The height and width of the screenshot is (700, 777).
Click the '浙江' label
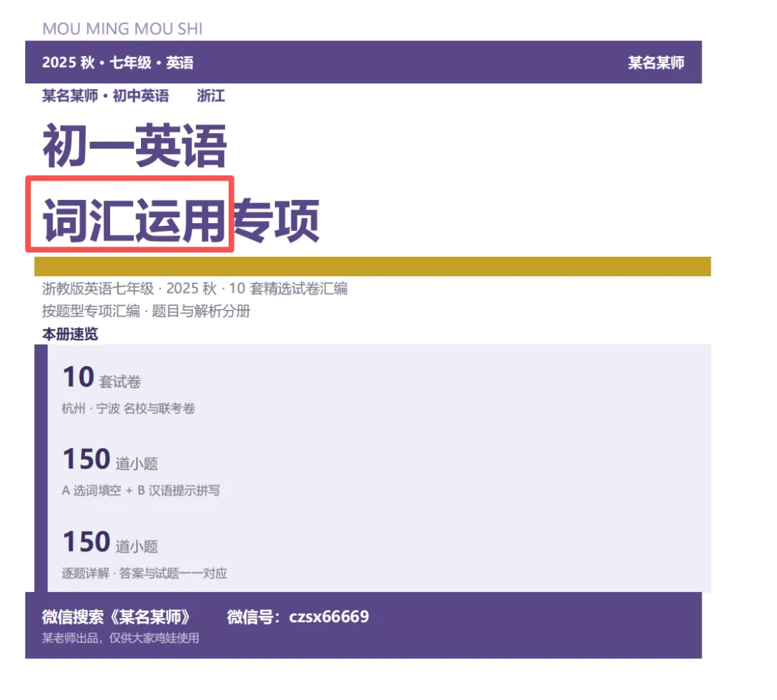coord(211,96)
